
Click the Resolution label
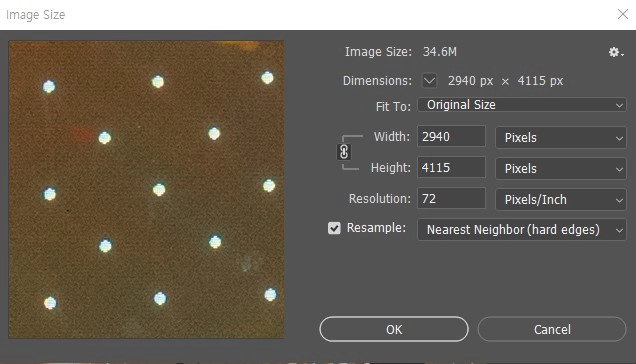[x=380, y=199]
